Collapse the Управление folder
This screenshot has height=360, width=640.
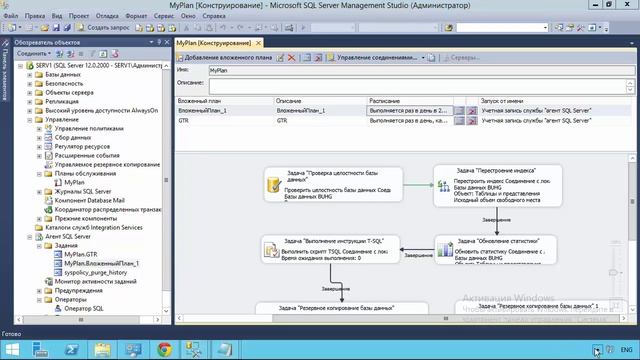30,120
